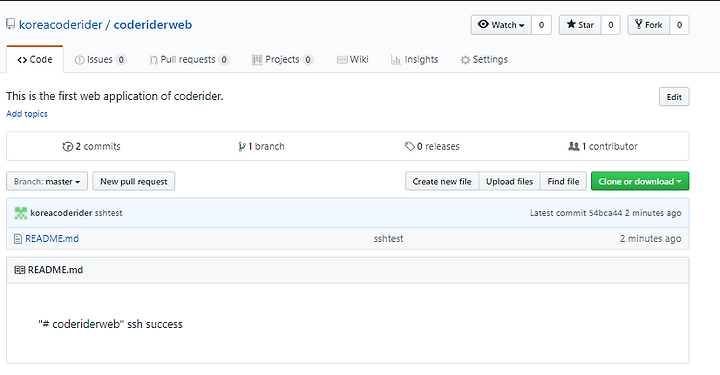Click the people icon beside contributor
This screenshot has width=720, height=375.
(x=574, y=146)
